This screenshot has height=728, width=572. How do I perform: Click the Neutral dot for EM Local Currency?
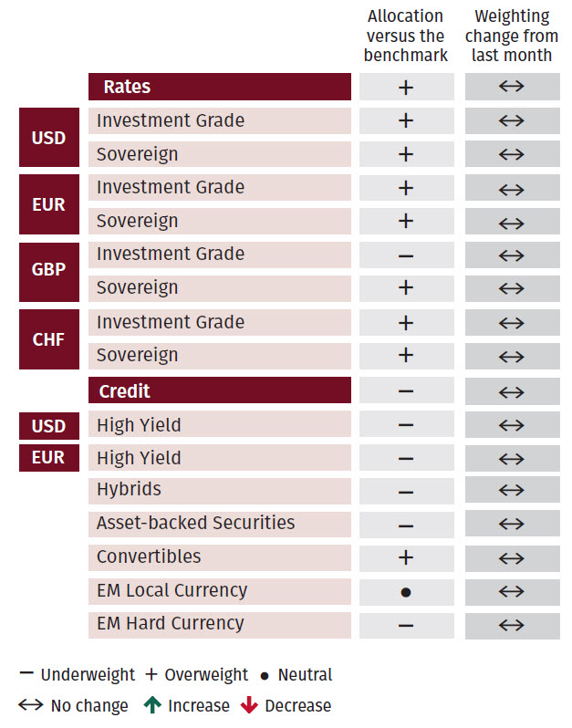(x=406, y=592)
